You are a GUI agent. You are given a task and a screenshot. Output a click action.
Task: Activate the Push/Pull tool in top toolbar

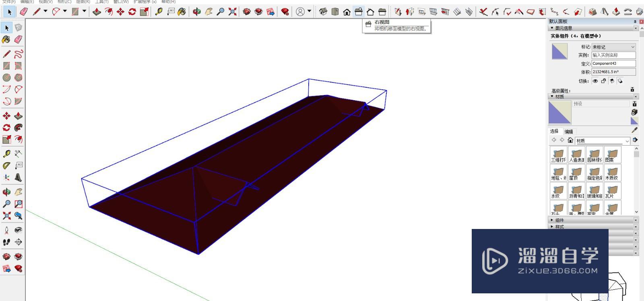click(x=97, y=12)
